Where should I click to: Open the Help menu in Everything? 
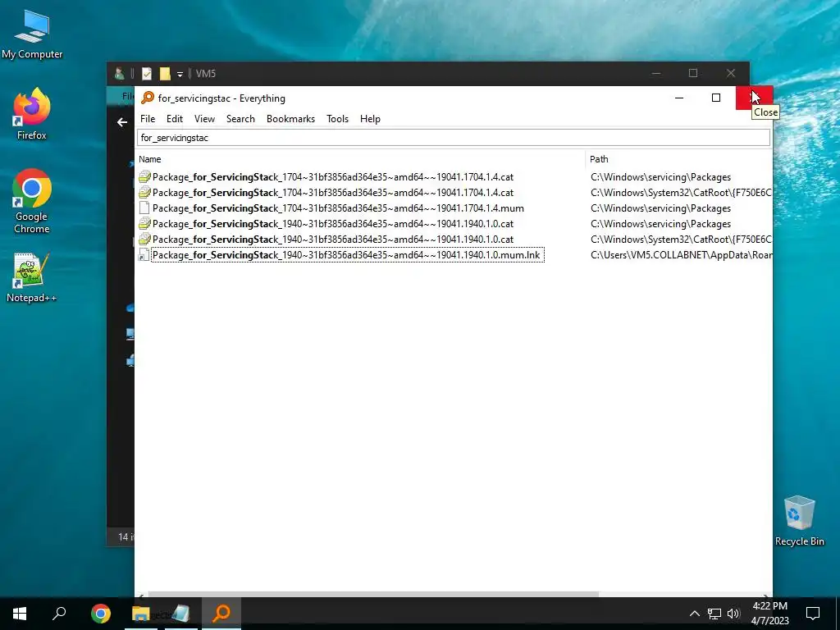(370, 119)
